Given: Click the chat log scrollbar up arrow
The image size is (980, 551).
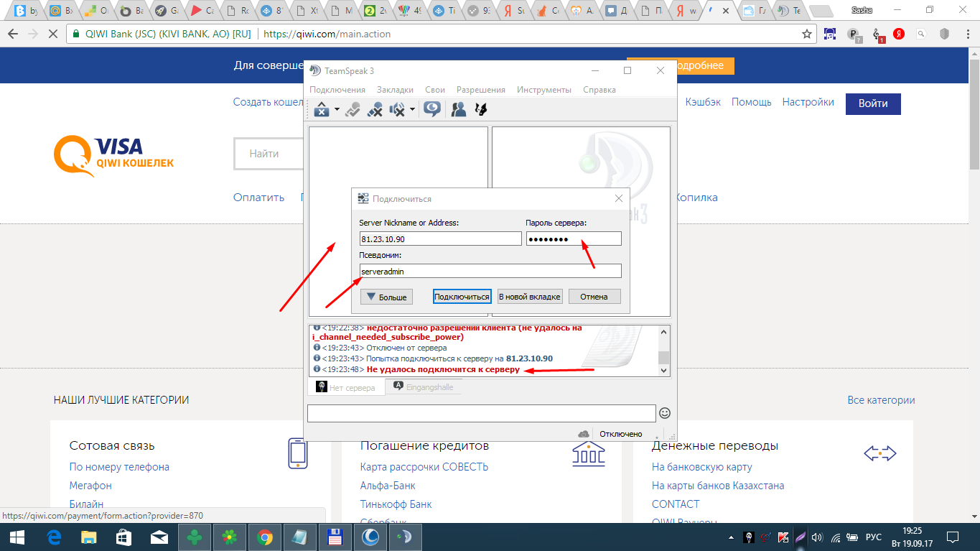Looking at the screenshot, I should 664,332.
